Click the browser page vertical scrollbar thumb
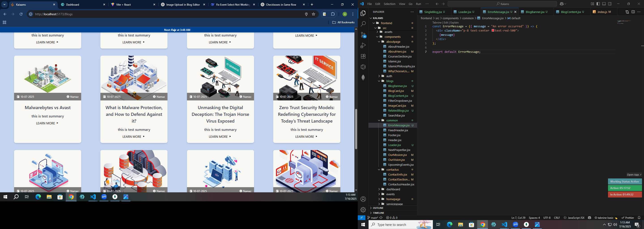Viewport: 644px width, 229px height. 356,129
